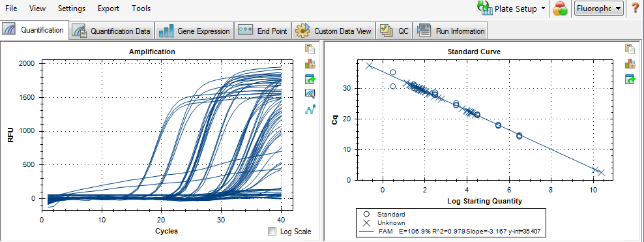Switch to the Run Information tab

coord(451,31)
